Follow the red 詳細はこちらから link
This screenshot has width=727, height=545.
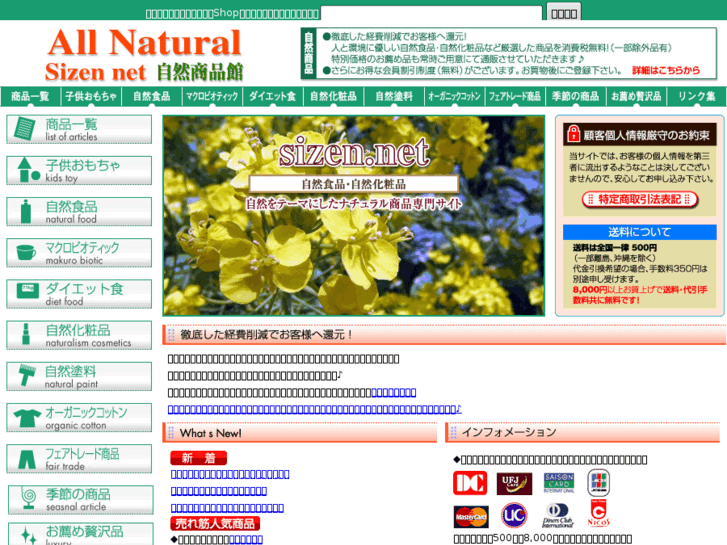[665, 71]
